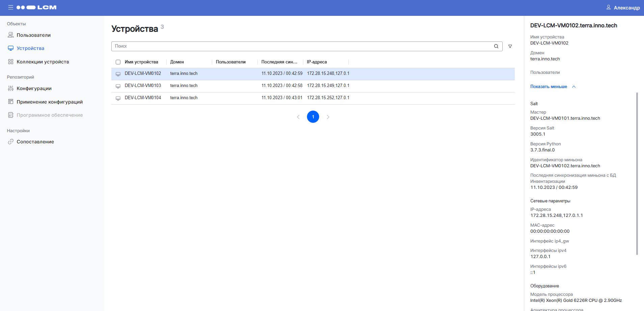This screenshot has height=311, width=644.
Task: Click the search magnifier icon
Action: [x=496, y=46]
